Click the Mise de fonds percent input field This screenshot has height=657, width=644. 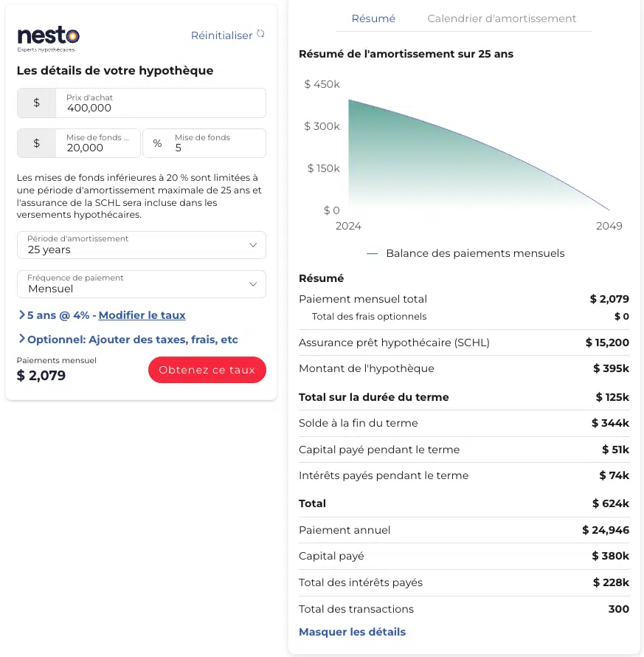(x=204, y=143)
